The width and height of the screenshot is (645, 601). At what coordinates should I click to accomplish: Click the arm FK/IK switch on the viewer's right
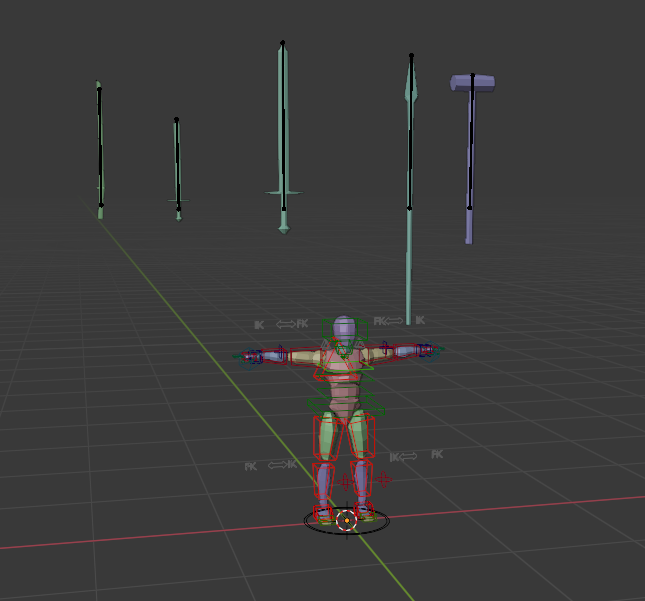point(399,320)
